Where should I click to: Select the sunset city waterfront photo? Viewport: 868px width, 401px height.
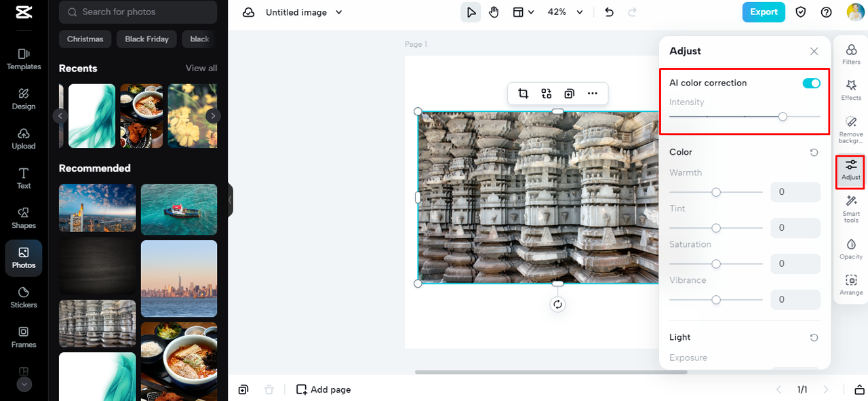(x=179, y=278)
